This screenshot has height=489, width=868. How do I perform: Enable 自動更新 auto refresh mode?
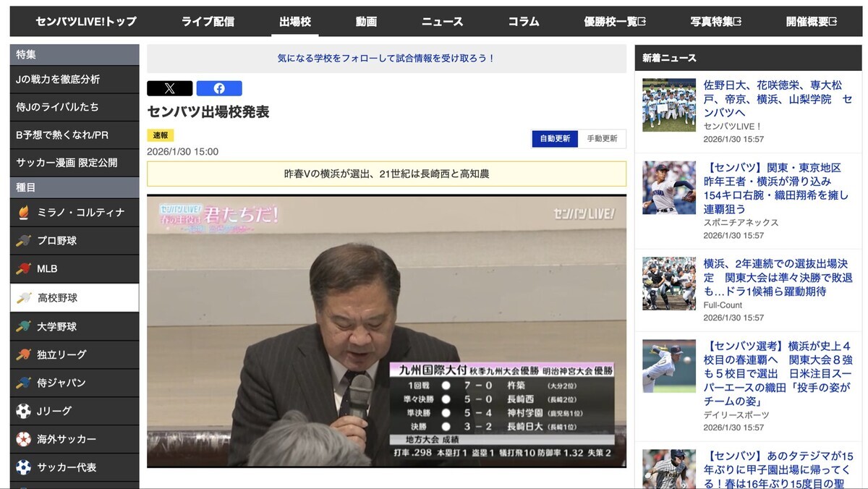[x=555, y=139]
